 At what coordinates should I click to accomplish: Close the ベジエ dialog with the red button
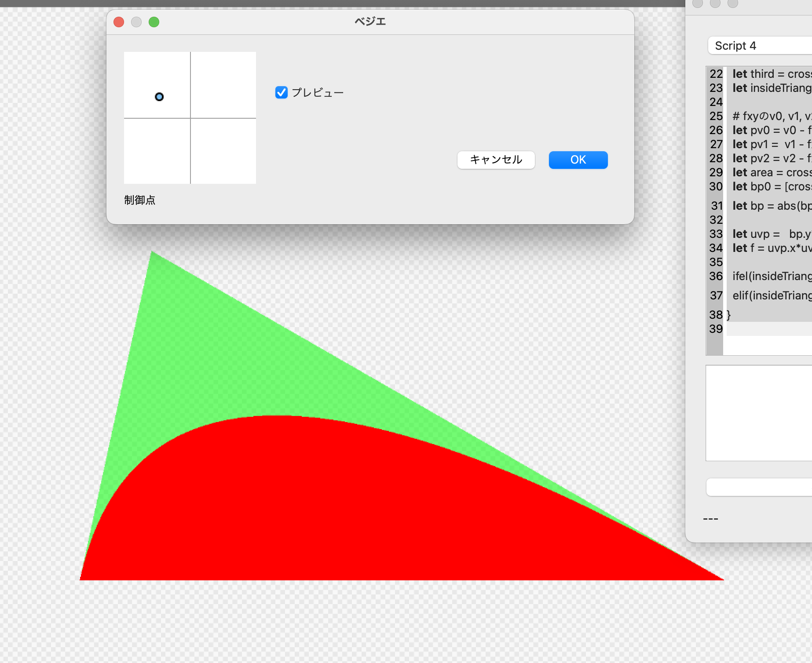point(119,22)
